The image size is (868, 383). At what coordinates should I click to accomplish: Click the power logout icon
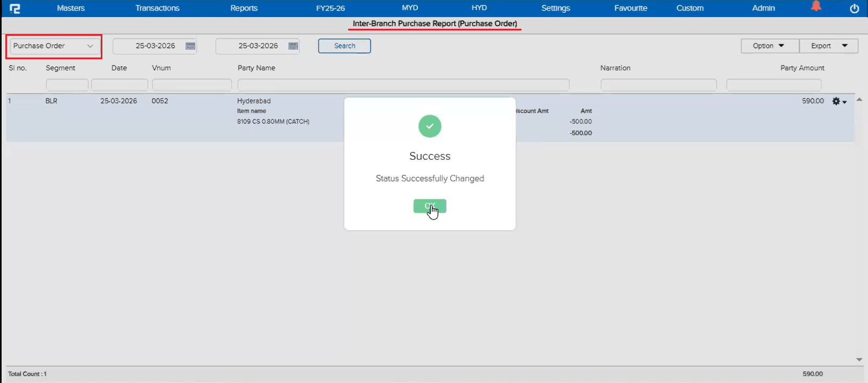(854, 9)
